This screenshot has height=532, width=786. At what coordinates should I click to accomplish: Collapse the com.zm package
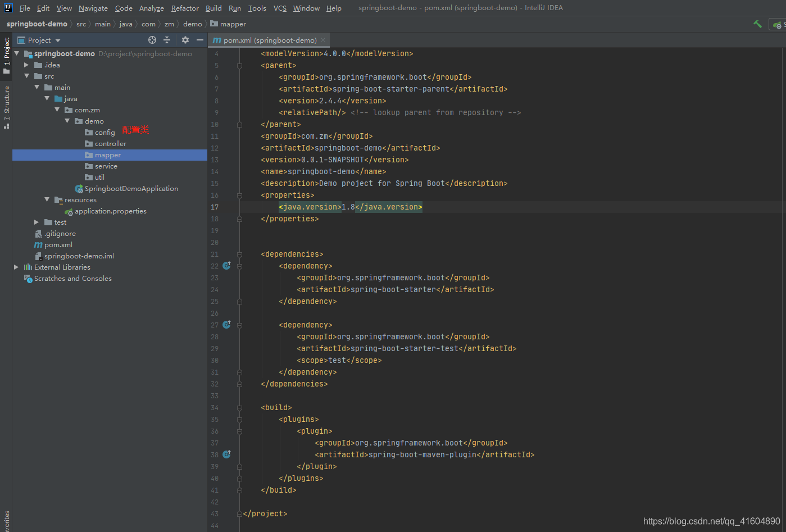[x=57, y=110]
